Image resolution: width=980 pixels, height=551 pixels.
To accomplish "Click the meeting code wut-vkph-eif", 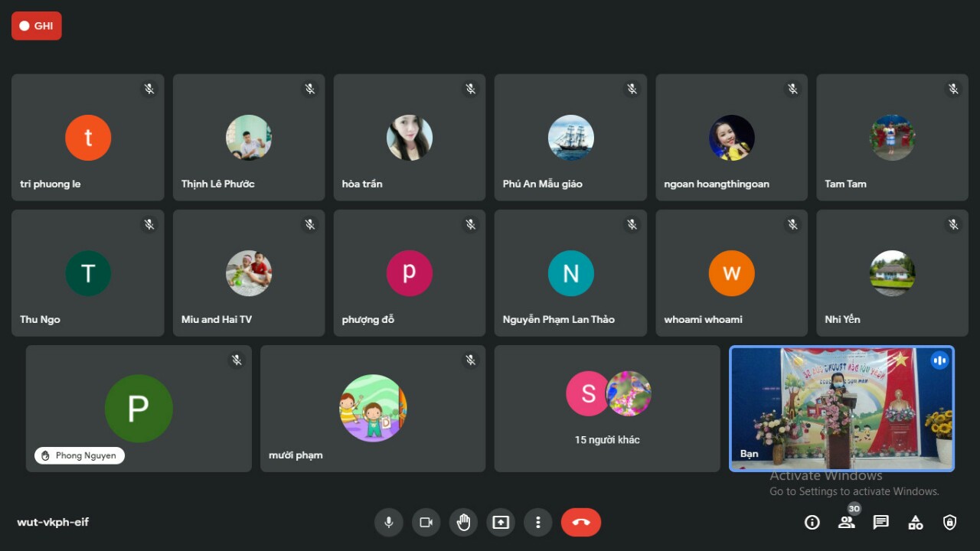I will coord(53,522).
